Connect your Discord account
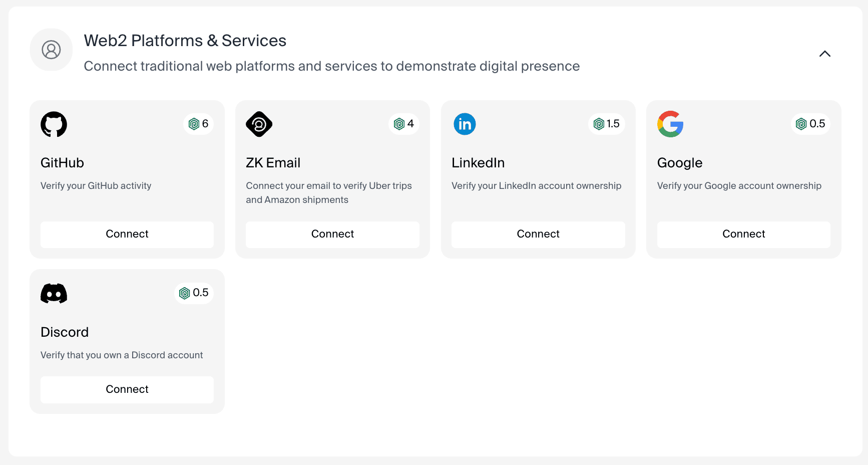The image size is (868, 465). (x=127, y=389)
